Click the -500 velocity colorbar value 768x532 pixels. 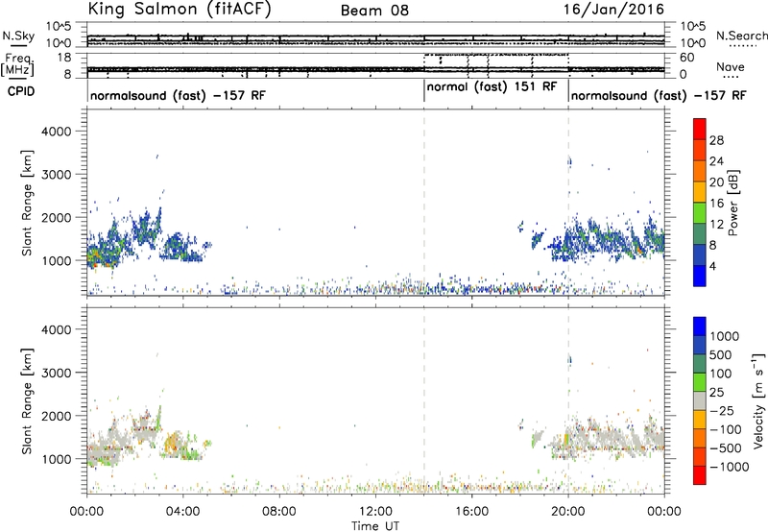click(x=726, y=447)
